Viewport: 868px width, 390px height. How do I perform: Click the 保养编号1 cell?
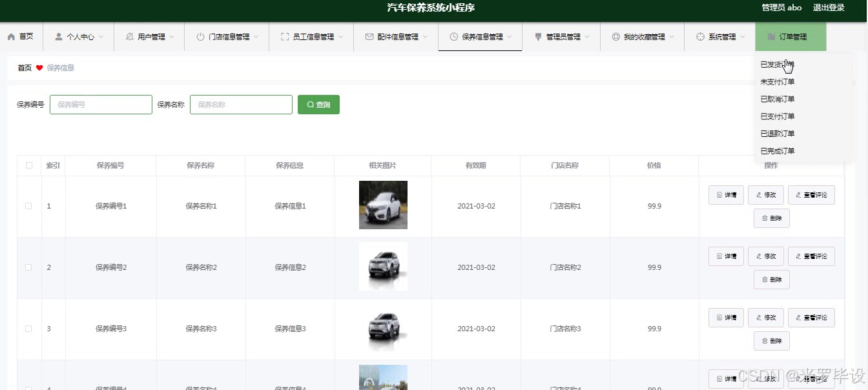coord(111,206)
